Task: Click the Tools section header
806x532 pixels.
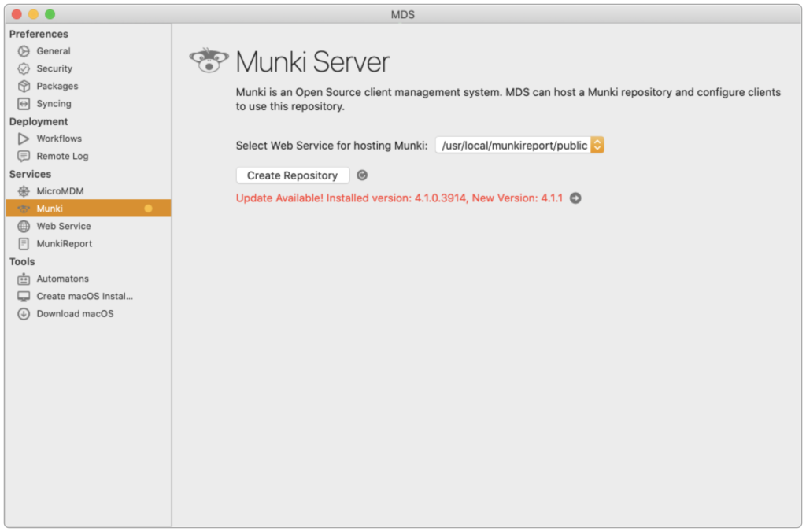Action: (x=22, y=261)
